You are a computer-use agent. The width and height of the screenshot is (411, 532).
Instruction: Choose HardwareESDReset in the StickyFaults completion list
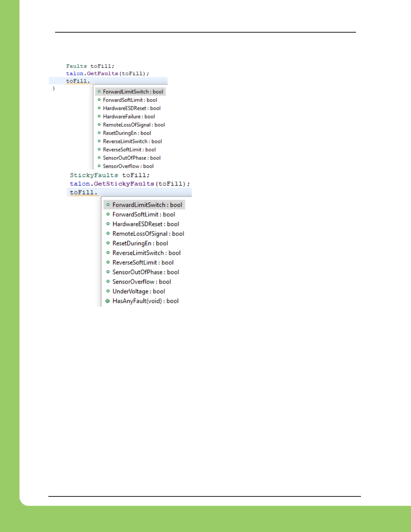pyautogui.click(x=146, y=224)
